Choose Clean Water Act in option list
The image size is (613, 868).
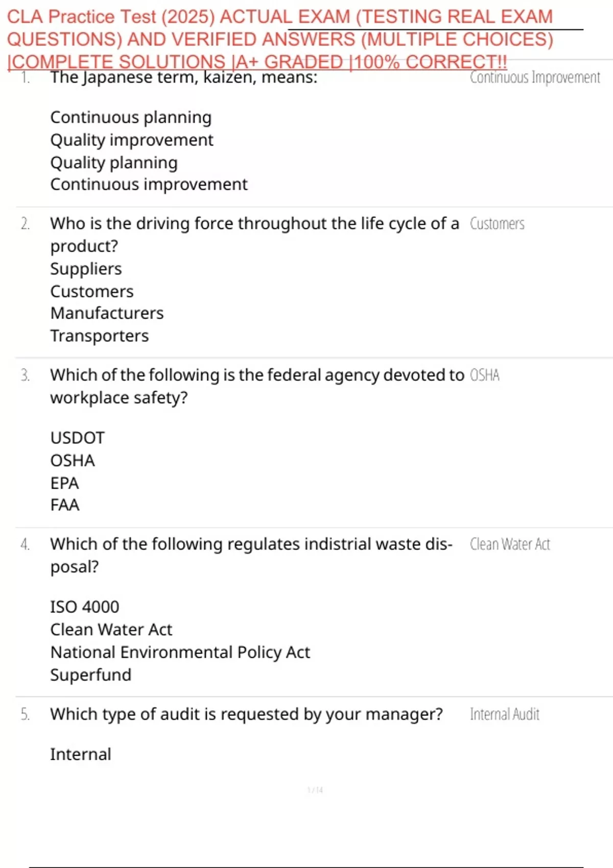(x=111, y=630)
